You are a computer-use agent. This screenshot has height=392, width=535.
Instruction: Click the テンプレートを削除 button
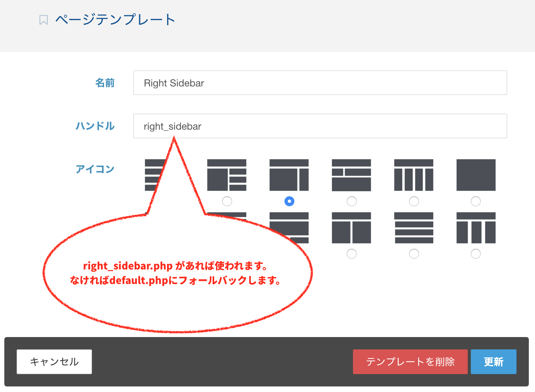click(410, 361)
